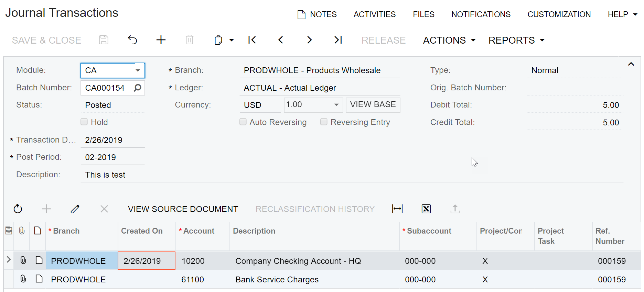Export grid to Excel
Screen dimensions: 644x292
426,209
